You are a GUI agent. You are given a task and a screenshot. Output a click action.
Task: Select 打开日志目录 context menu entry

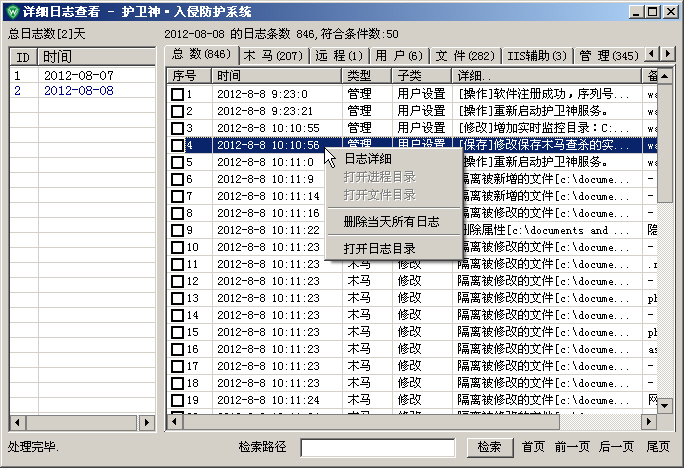tap(379, 248)
